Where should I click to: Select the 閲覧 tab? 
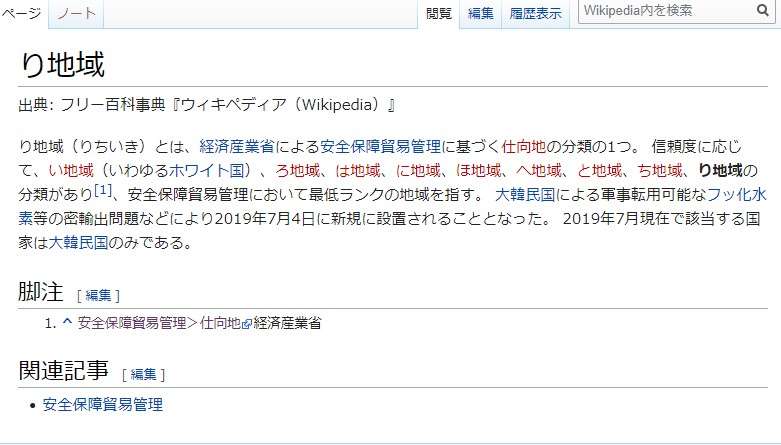click(x=439, y=13)
